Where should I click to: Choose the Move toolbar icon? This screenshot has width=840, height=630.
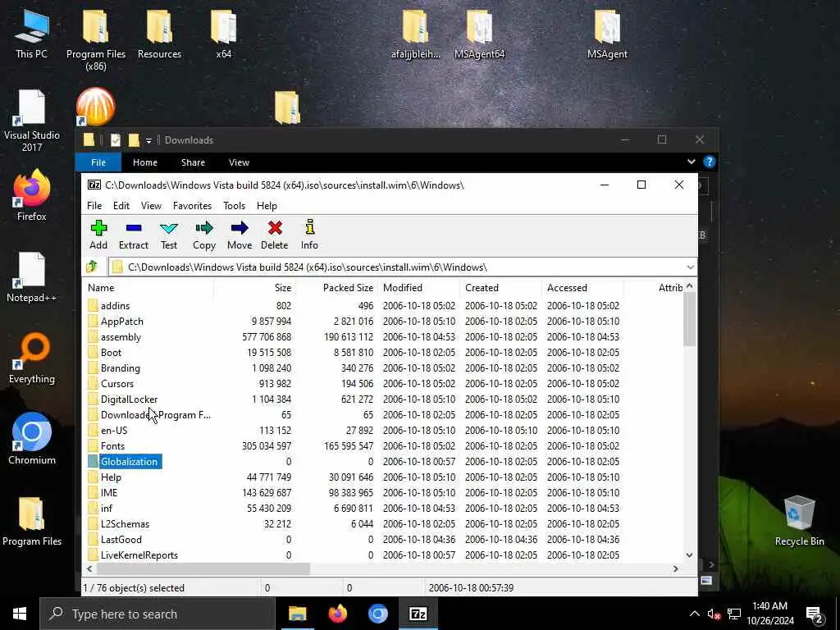[x=240, y=235]
